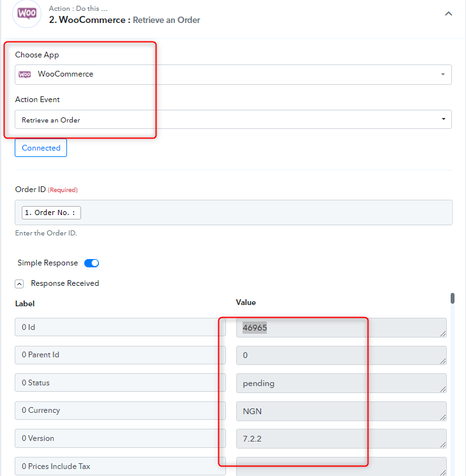This screenshot has height=476, width=466.
Task: Click the response list scrollbar thumb
Action: pyautogui.click(x=453, y=298)
